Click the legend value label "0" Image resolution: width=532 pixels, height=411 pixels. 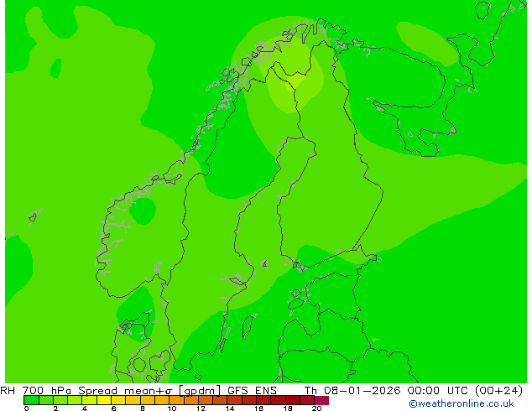click(x=27, y=408)
